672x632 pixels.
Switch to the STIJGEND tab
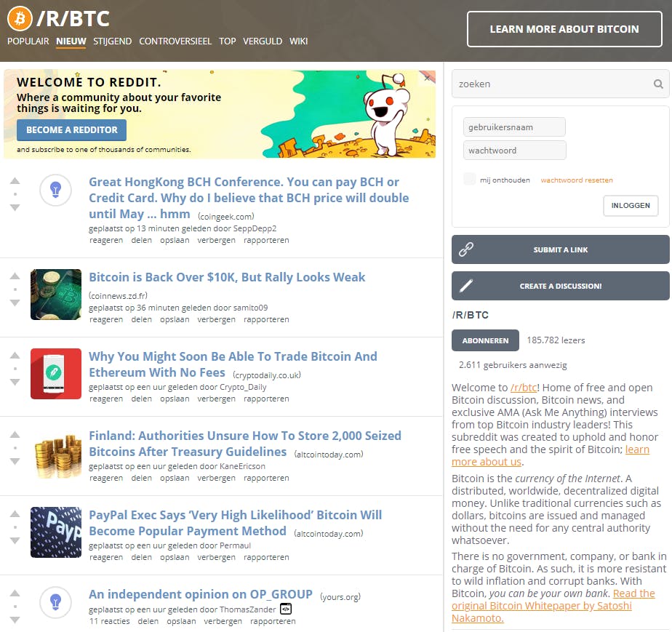(112, 41)
